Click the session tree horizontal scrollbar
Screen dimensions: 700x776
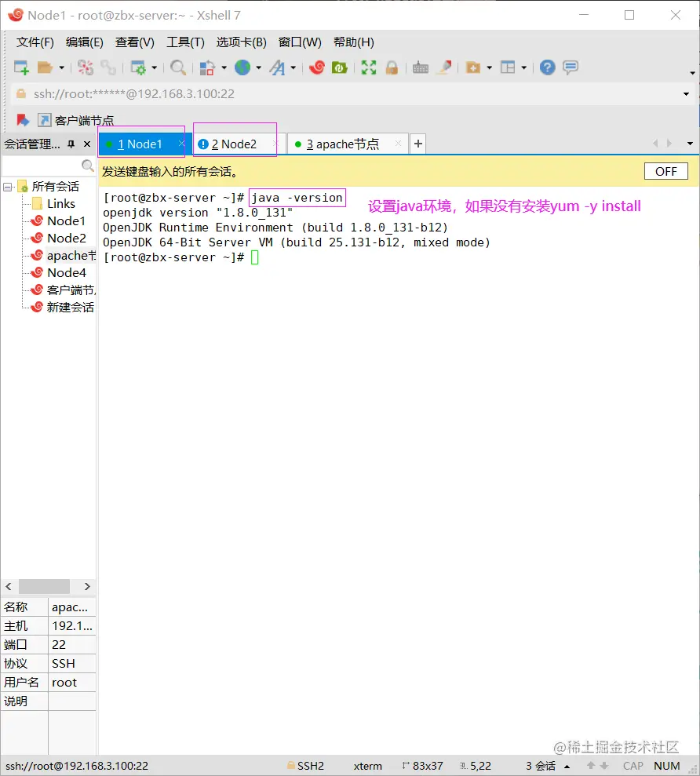point(44,586)
